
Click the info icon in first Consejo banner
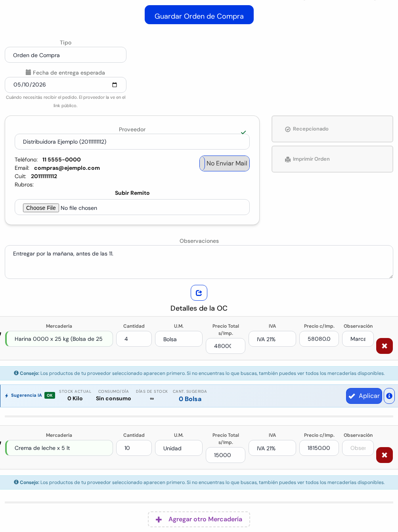(x=16, y=373)
